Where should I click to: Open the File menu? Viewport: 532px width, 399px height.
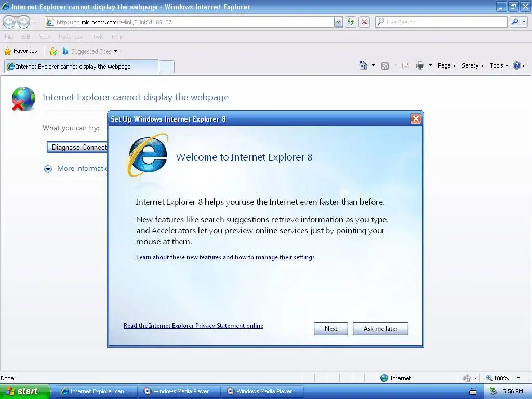tap(9, 37)
